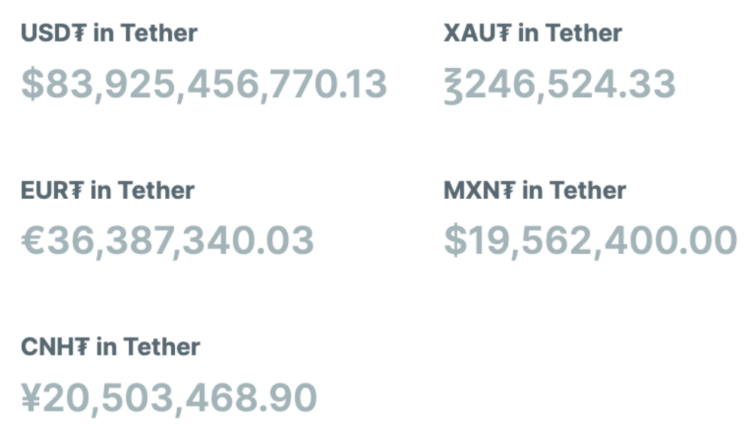
Task: Click the dollar sign before 83,925,456,770.13
Action: [x=32, y=85]
